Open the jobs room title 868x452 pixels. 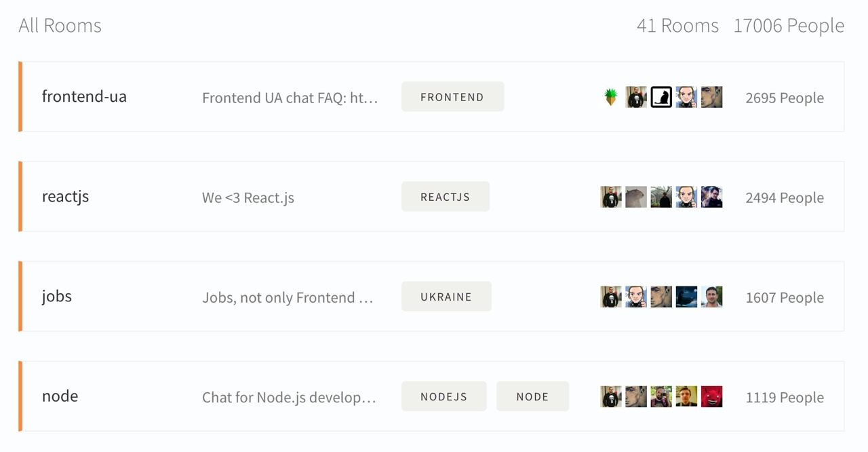coord(57,297)
